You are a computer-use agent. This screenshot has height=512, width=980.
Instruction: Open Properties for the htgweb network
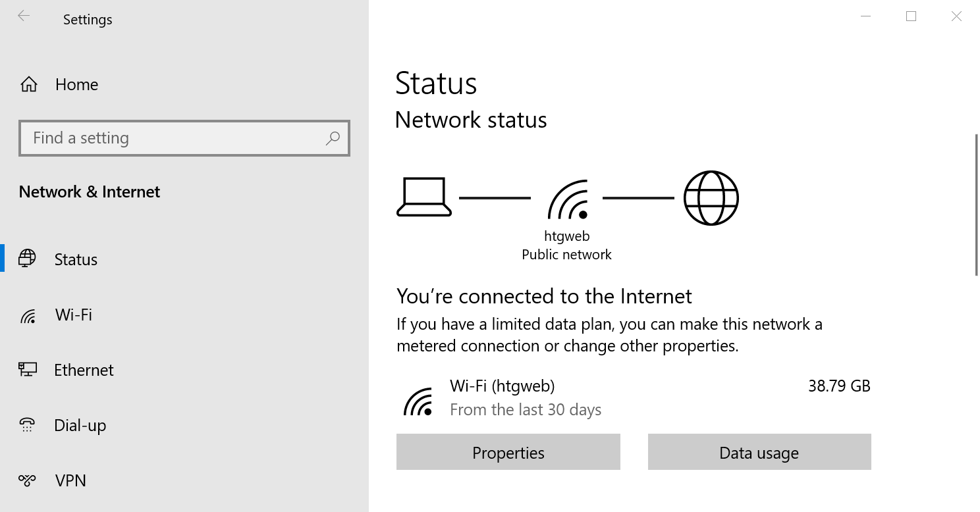(x=508, y=452)
